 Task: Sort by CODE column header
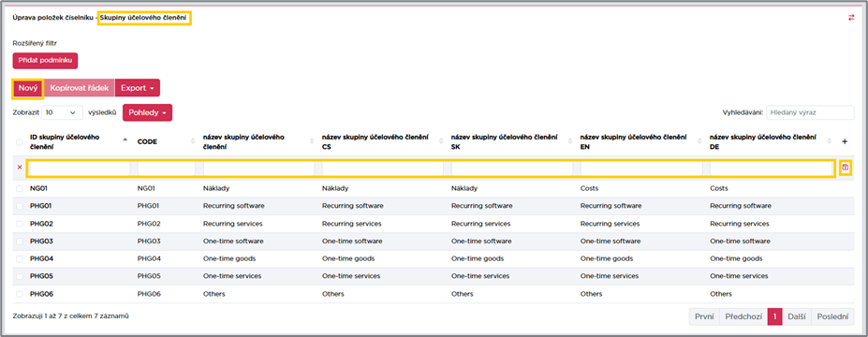tap(165, 141)
